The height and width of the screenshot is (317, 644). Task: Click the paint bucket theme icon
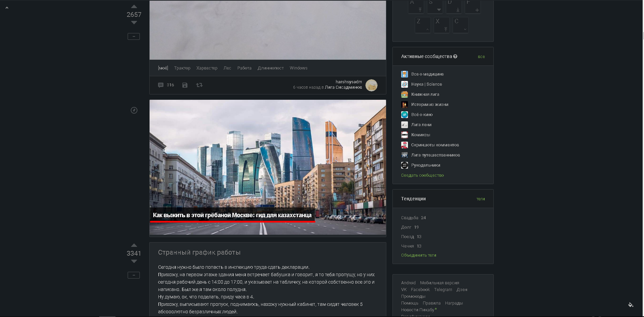(x=631, y=305)
